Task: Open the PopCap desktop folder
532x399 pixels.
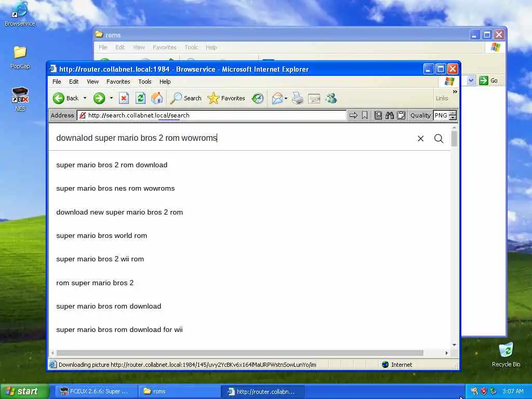Action: pos(20,57)
